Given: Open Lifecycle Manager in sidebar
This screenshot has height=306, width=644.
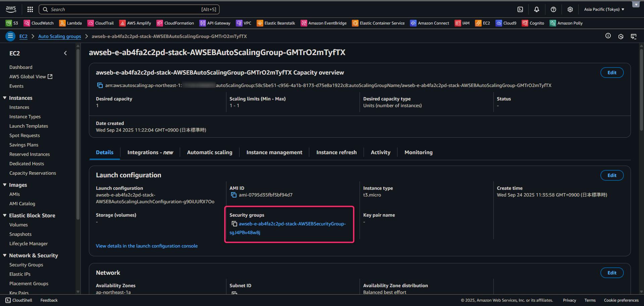Looking at the screenshot, I should pos(29,244).
